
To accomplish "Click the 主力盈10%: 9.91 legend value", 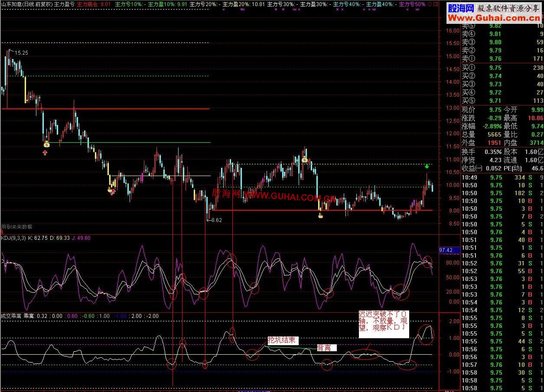I will pyautogui.click(x=168, y=4).
